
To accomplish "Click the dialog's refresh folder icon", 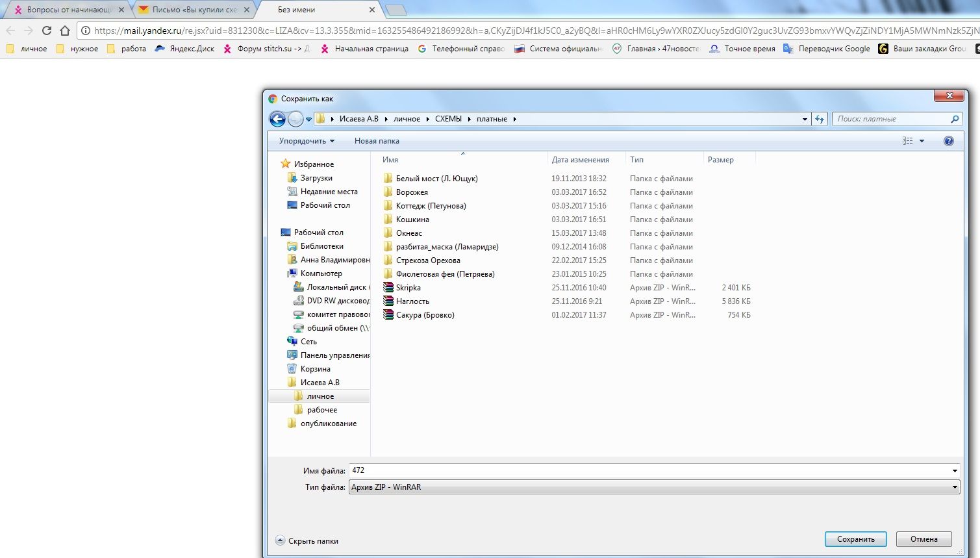I will 820,119.
